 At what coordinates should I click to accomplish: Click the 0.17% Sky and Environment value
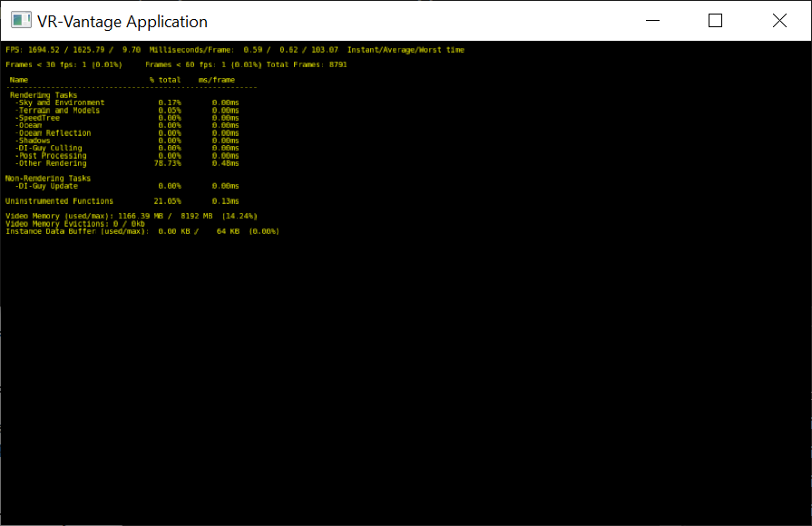point(170,102)
